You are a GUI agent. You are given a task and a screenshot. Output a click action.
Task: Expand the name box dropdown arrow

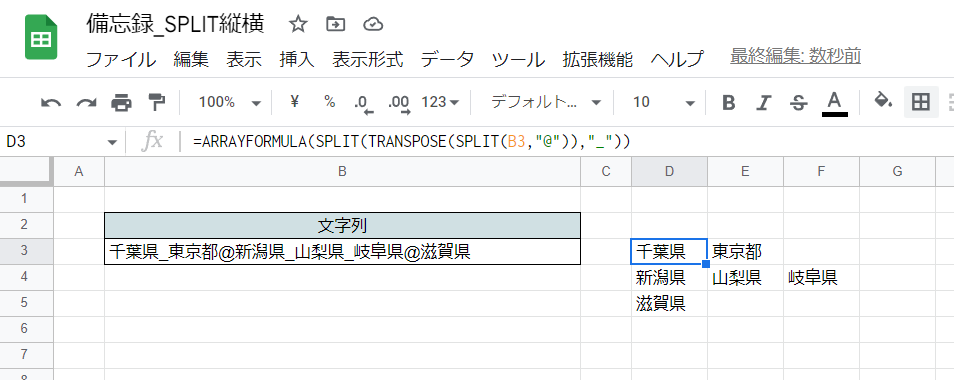tap(112, 143)
